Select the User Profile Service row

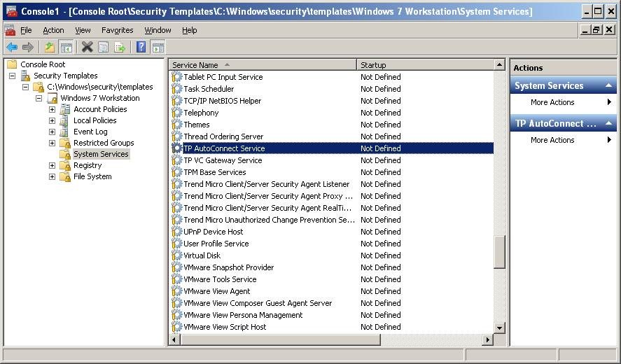tap(332, 244)
